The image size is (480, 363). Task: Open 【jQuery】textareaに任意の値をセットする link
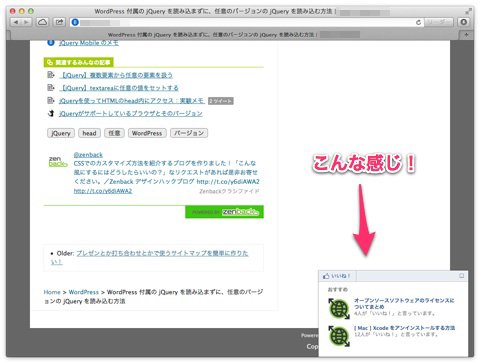(x=120, y=88)
